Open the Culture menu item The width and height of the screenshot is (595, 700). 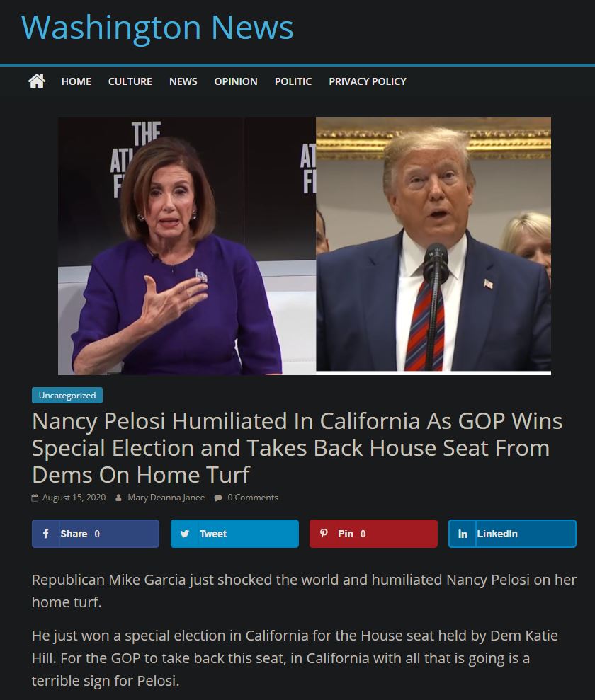[130, 81]
